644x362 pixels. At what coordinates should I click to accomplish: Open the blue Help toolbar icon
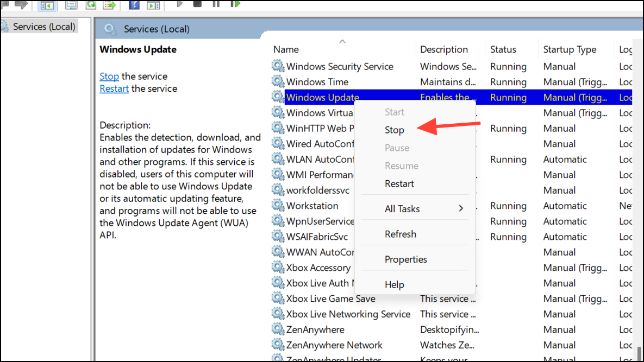click(x=134, y=4)
